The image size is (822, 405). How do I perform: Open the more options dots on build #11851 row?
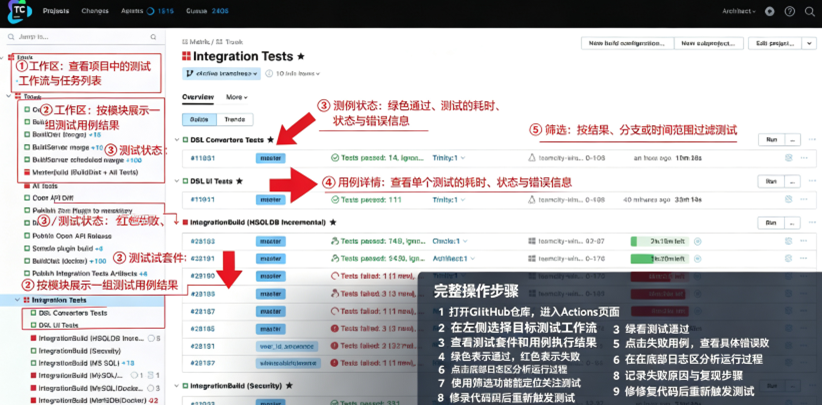point(804,157)
